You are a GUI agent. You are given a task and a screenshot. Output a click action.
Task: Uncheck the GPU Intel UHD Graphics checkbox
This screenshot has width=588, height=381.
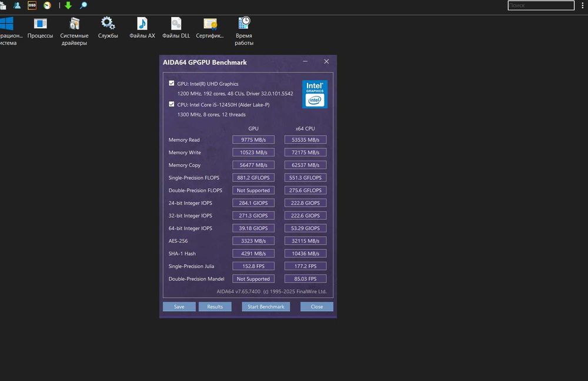coord(171,83)
